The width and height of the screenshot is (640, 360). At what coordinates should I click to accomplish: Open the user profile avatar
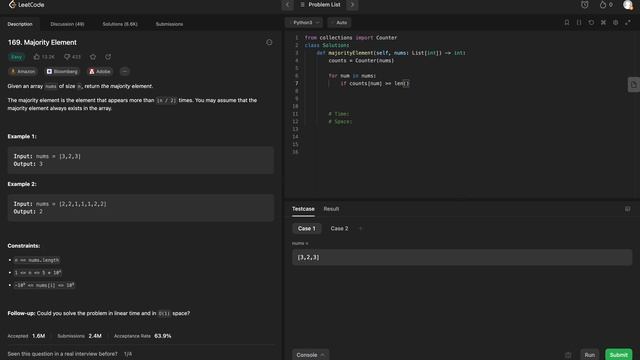pyautogui.click(x=628, y=5)
